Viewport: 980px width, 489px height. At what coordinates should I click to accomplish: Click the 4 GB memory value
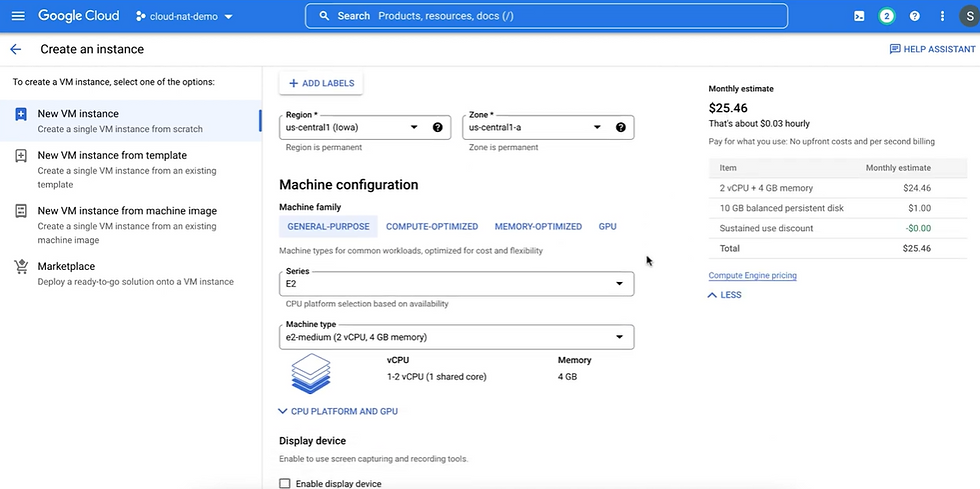[567, 377]
